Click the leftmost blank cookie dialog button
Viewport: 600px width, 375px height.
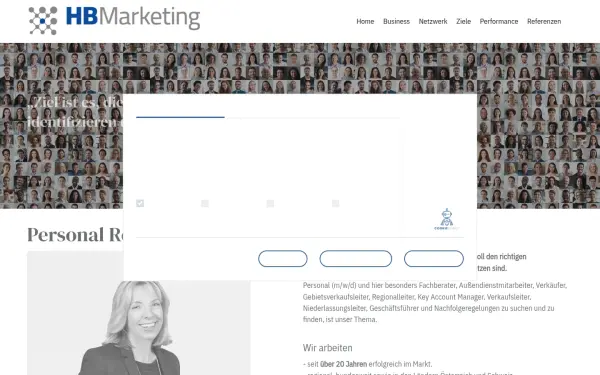pos(283,259)
